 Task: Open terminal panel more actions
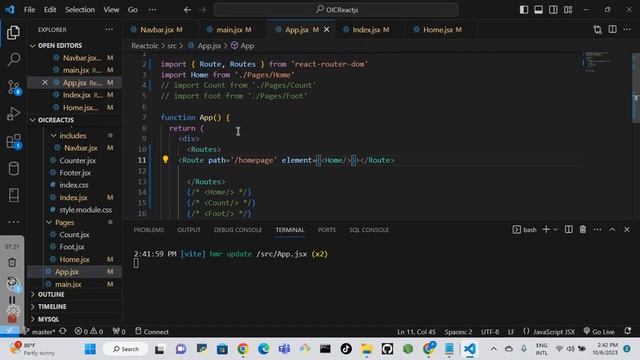pyautogui.click(x=598, y=229)
